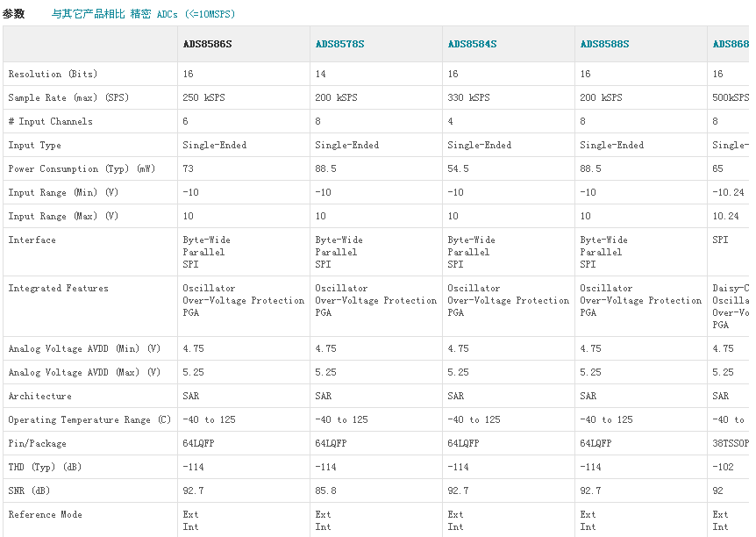Image resolution: width=756 pixels, height=537 pixels.
Task: Click the ADS8586S column header
Action: [x=207, y=44]
